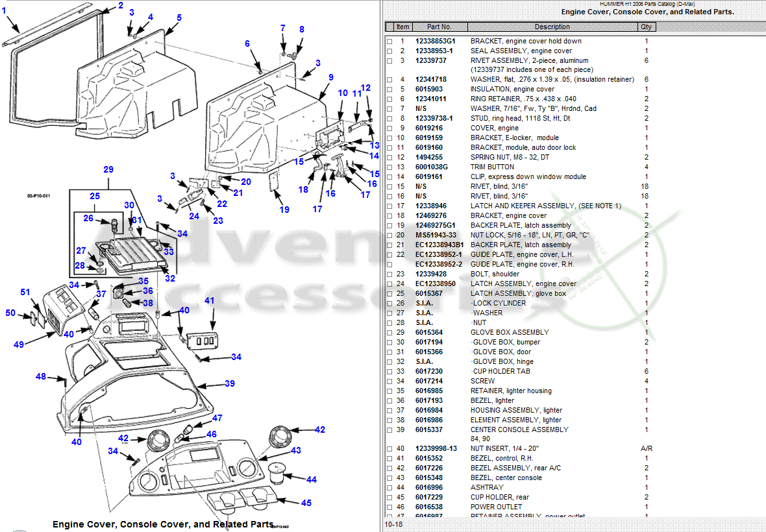Image resolution: width=766 pixels, height=532 pixels.
Task: Click part number 6015337
Action: click(x=429, y=430)
